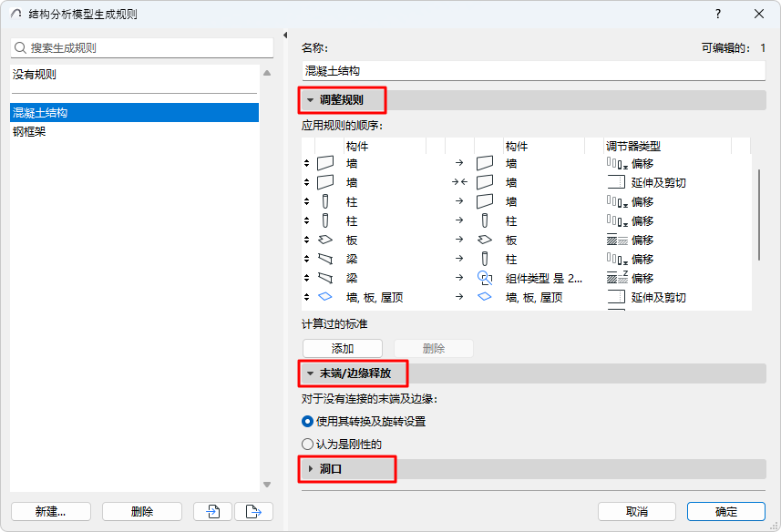Screen dimensions: 781x532
Task: Click target wall icon in 柱 → 墙 row
Action: click(485, 201)
